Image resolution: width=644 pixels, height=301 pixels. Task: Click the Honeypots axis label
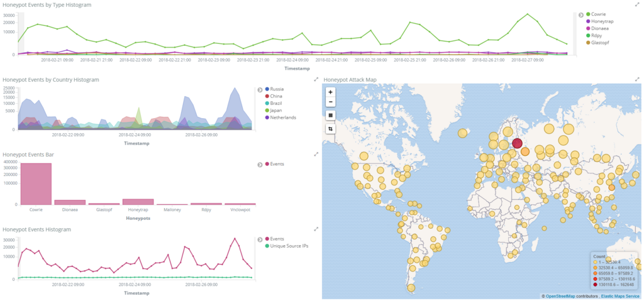coord(138,219)
